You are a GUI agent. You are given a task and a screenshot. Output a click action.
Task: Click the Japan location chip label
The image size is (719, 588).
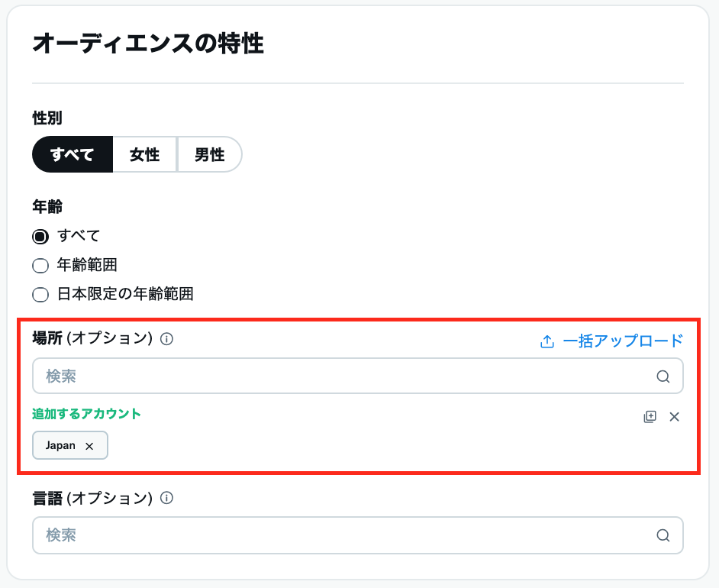coord(60,446)
